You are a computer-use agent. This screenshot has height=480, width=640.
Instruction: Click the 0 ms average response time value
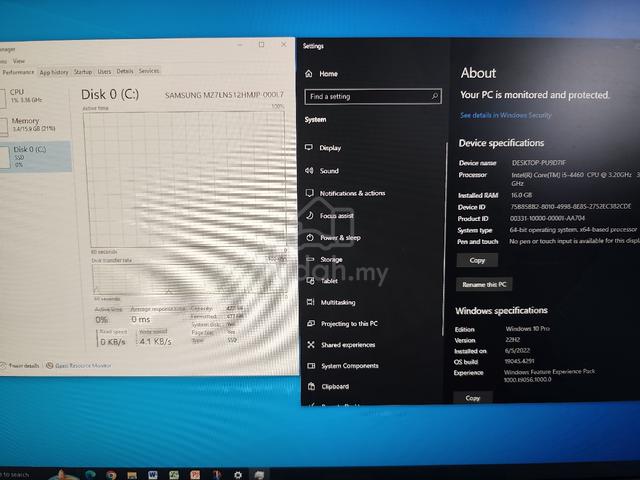coord(141,319)
